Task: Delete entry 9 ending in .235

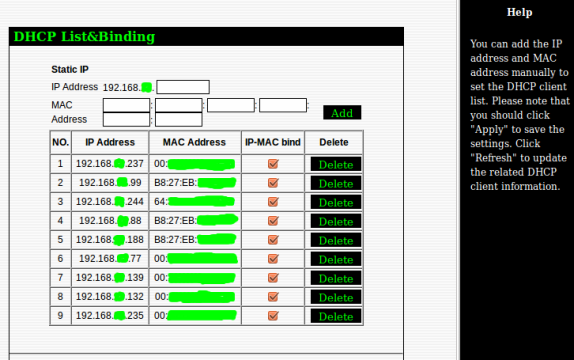Action: point(336,316)
